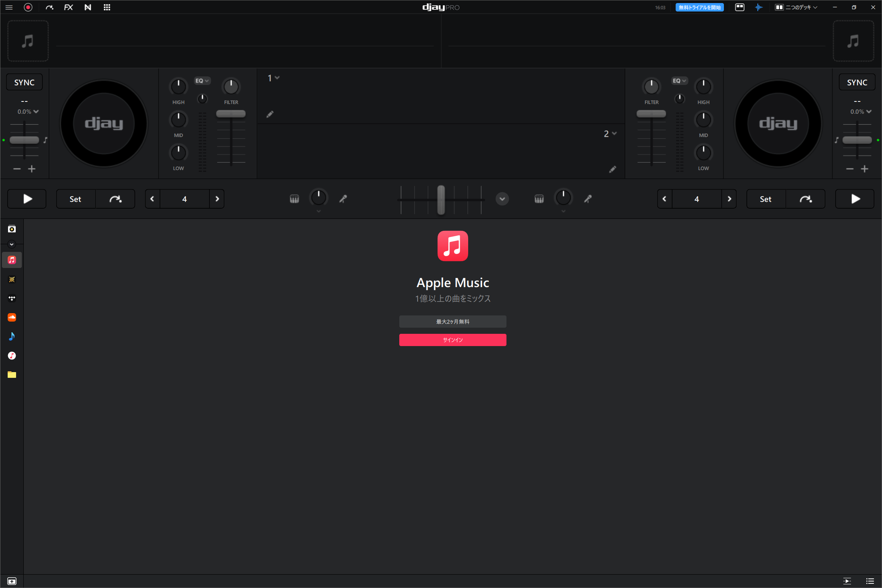Open the djay video/media library icon
The height and width of the screenshot is (588, 882).
[11, 229]
